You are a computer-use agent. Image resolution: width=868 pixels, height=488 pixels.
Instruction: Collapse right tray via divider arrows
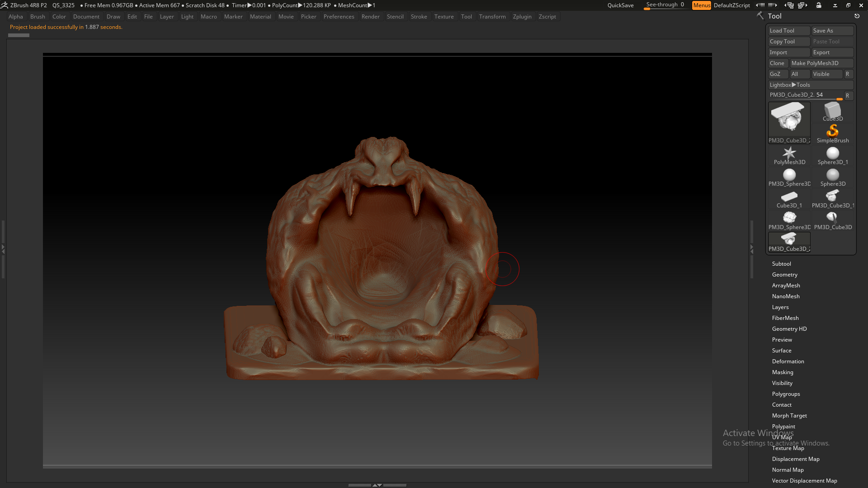(x=752, y=249)
